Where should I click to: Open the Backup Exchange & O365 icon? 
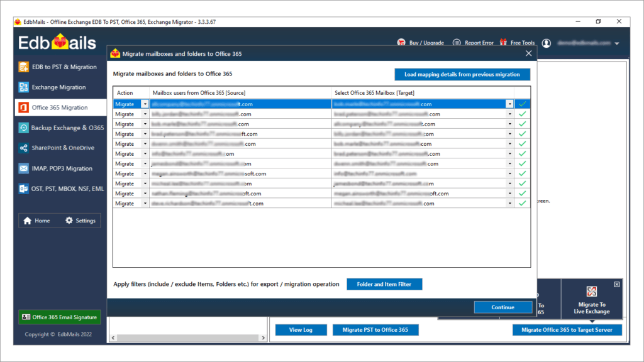23,128
